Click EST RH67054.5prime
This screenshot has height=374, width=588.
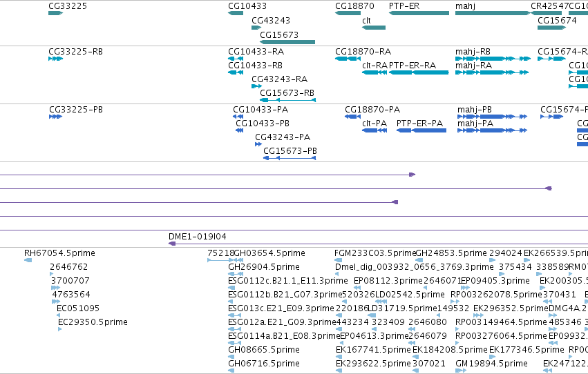point(59,253)
